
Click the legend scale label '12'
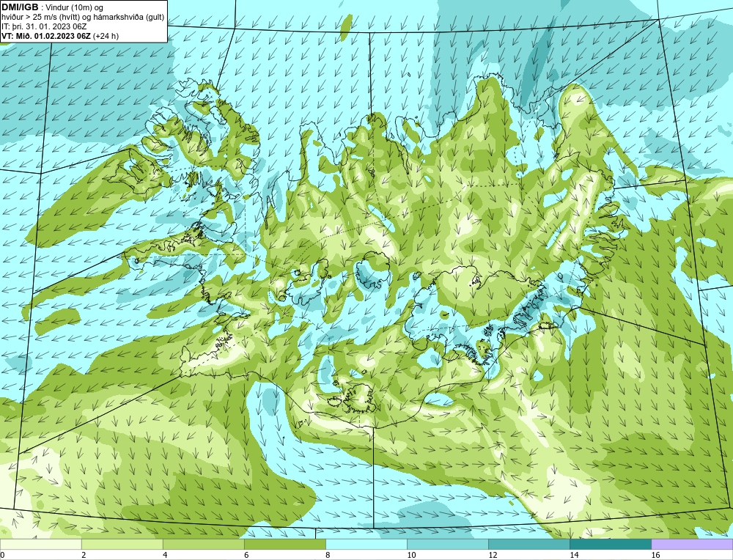(493, 555)
